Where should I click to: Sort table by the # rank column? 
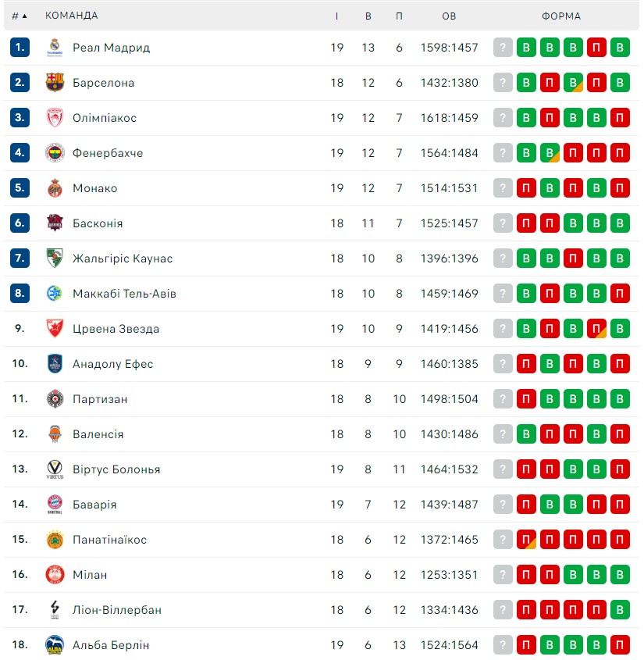20,16
